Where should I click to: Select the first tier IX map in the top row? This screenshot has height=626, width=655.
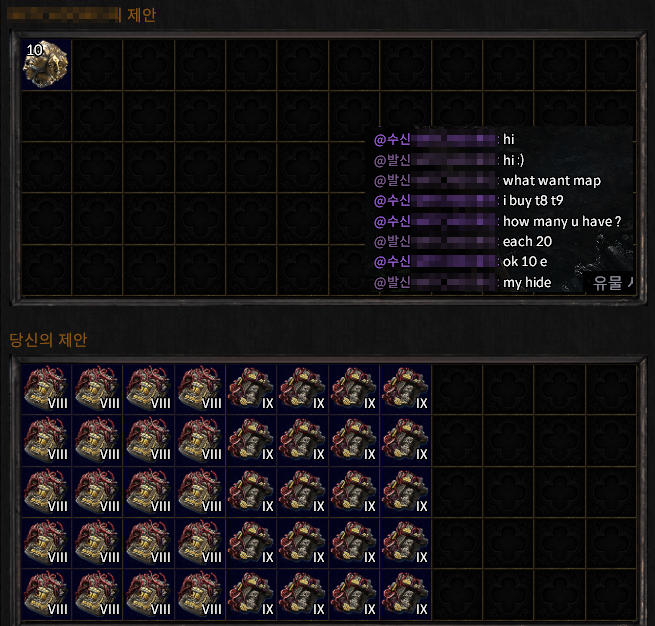251,388
